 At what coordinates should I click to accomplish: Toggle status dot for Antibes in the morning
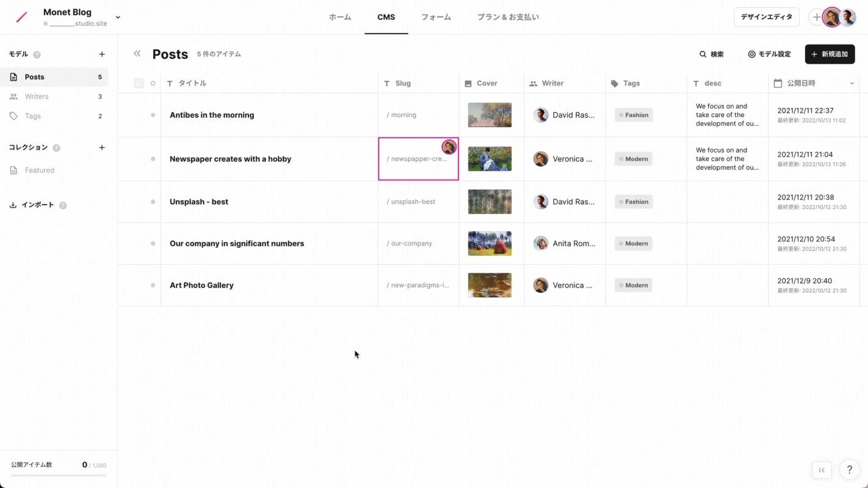pyautogui.click(x=153, y=115)
